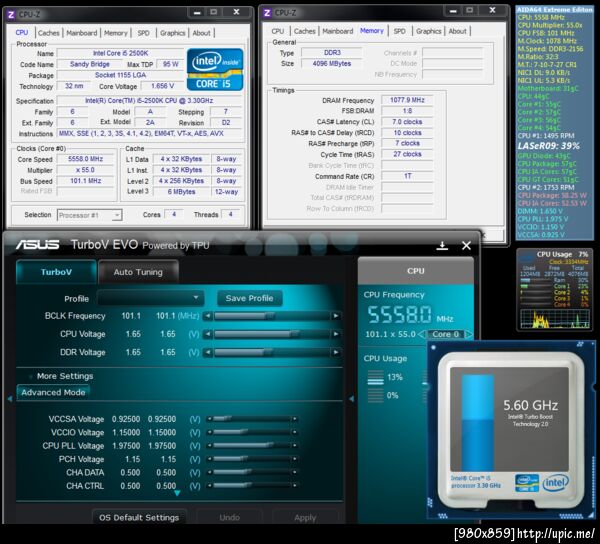Increase VCCIO Voltage with the right arrow
The height and width of the screenshot is (544, 600).
click(x=294, y=432)
